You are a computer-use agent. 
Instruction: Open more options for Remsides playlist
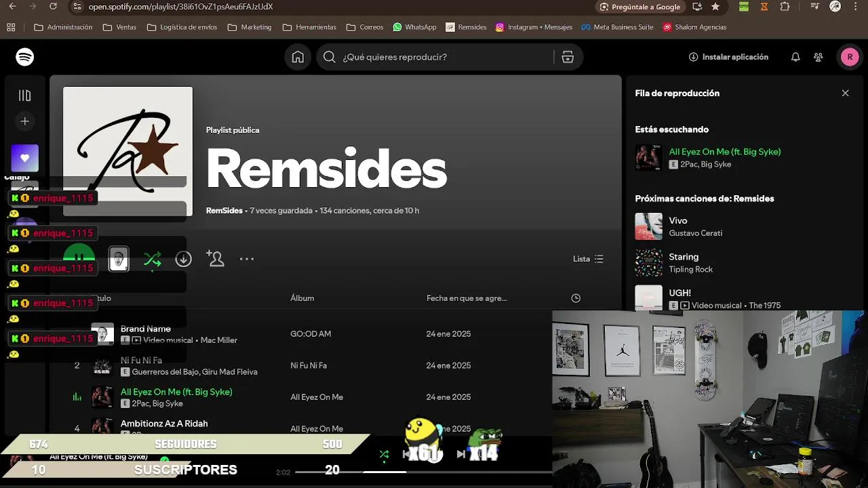point(247,259)
